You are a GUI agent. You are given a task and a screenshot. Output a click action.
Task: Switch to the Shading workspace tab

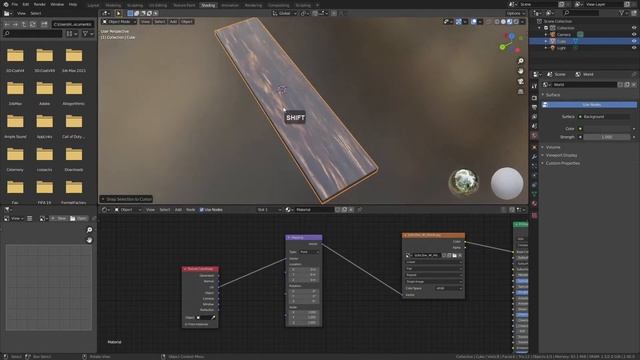[x=208, y=5]
